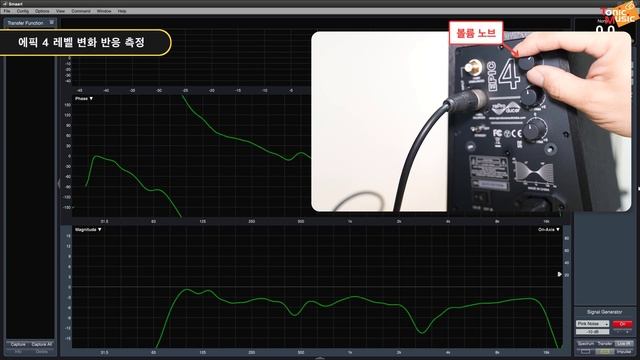
Task: Open the Command menu
Action: click(81, 11)
